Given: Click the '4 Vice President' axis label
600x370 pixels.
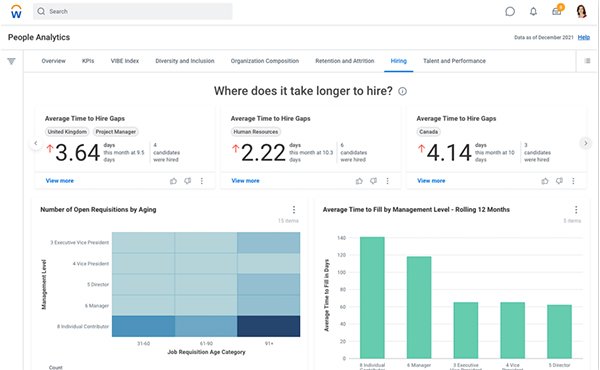Looking at the screenshot, I should click(91, 264).
